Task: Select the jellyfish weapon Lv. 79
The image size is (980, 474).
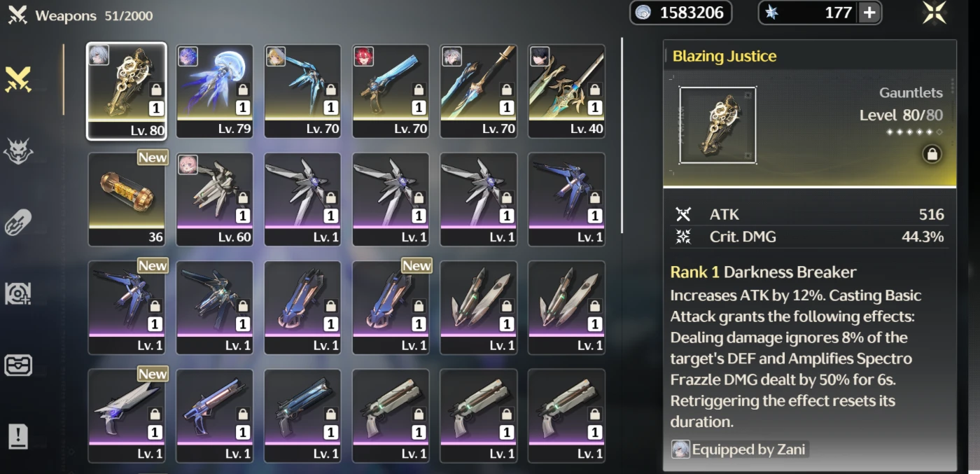Action: tap(214, 91)
